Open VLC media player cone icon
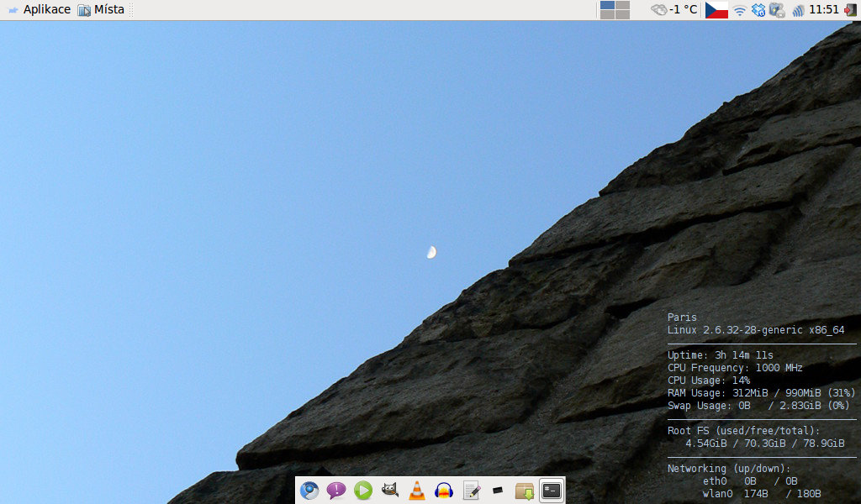 point(417,491)
